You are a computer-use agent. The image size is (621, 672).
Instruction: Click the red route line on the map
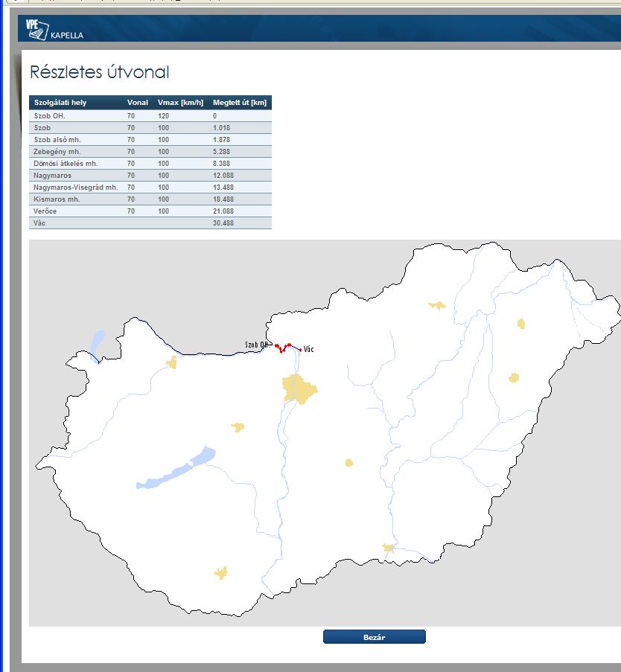283,348
